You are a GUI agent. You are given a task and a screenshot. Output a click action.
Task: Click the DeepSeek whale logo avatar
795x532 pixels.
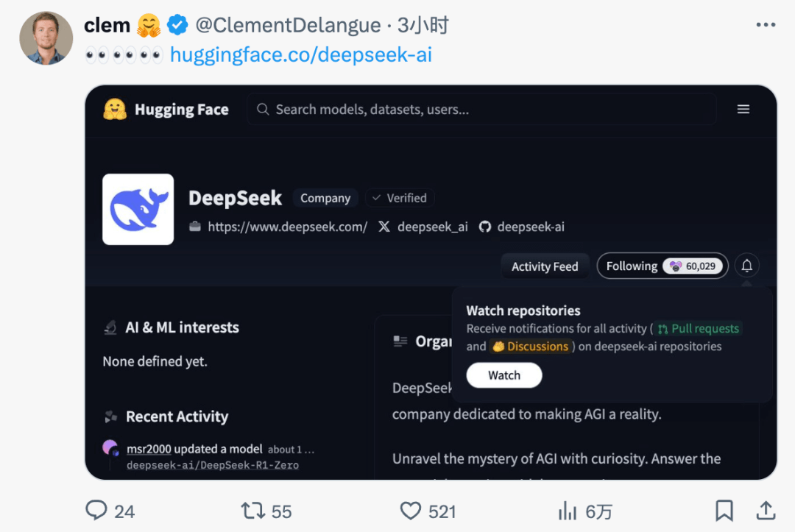138,209
